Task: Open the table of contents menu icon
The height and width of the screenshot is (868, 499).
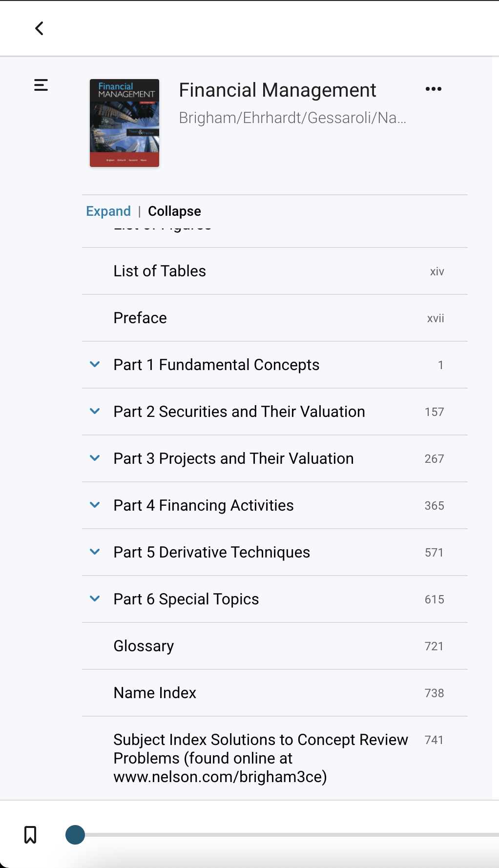Action: pyautogui.click(x=41, y=85)
